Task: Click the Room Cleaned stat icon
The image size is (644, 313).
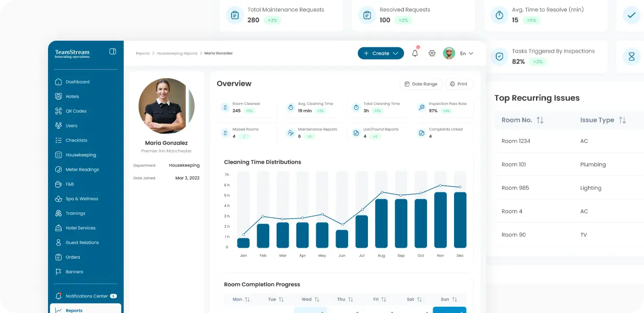Action: tap(225, 107)
